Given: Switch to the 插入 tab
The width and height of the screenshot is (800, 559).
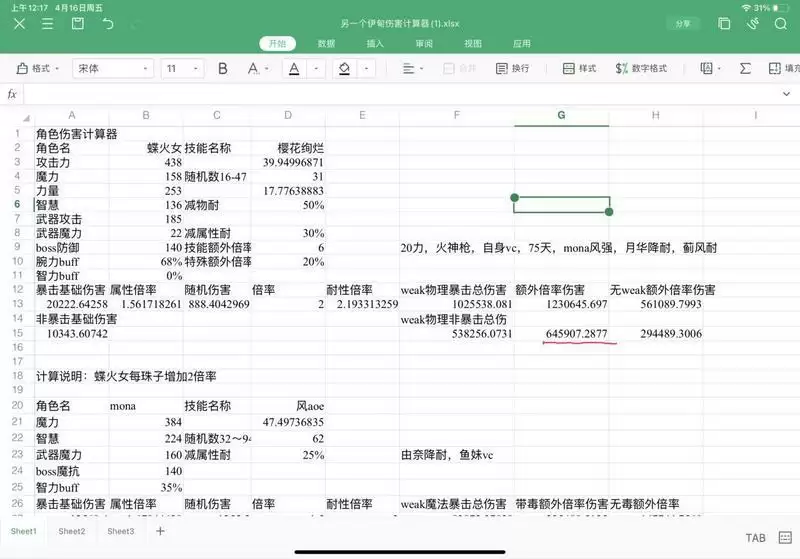Looking at the screenshot, I should [375, 44].
